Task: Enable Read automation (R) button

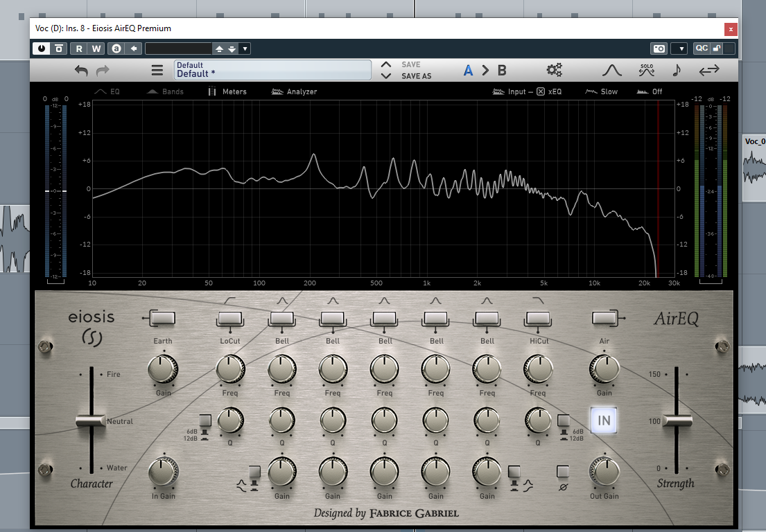Action: (79, 48)
